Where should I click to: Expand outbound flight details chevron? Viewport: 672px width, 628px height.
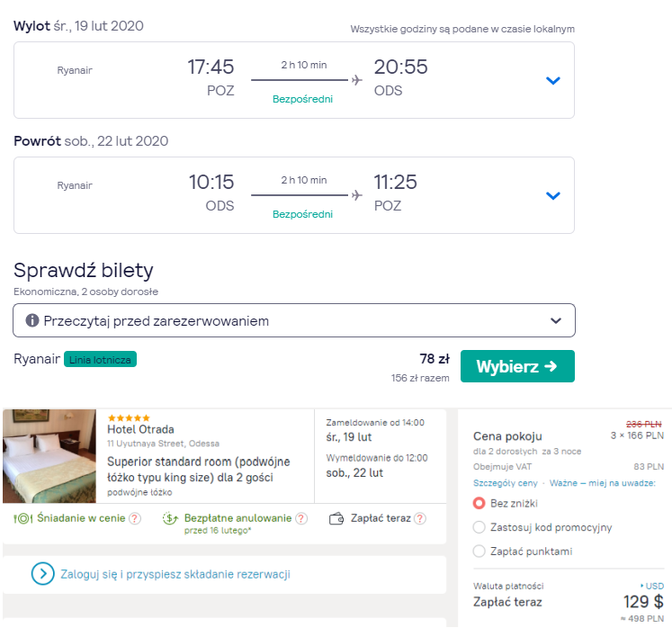(553, 81)
